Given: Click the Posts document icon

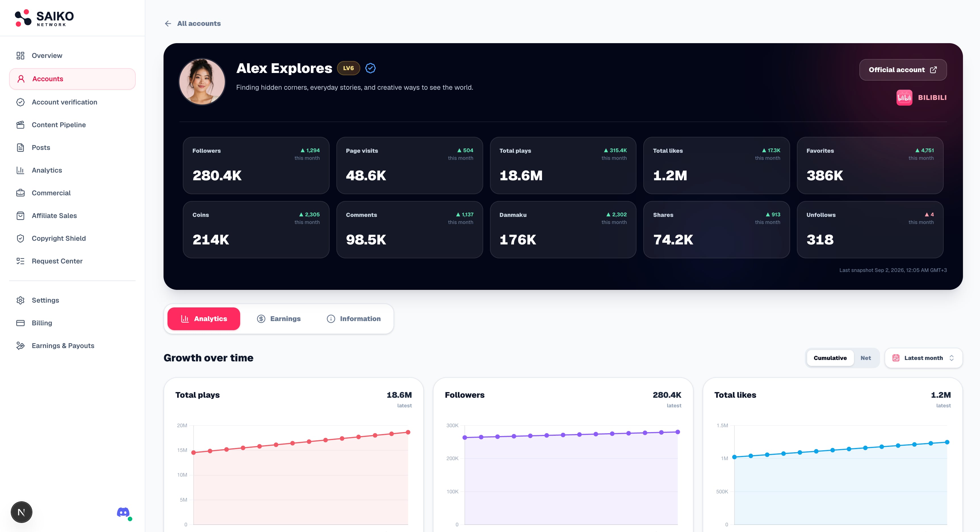Looking at the screenshot, I should click(x=20, y=148).
